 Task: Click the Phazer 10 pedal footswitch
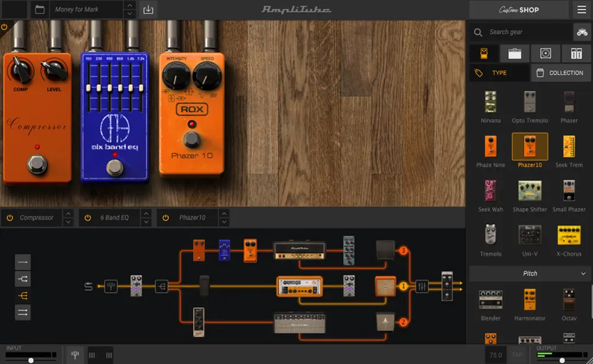pyautogui.click(x=192, y=139)
